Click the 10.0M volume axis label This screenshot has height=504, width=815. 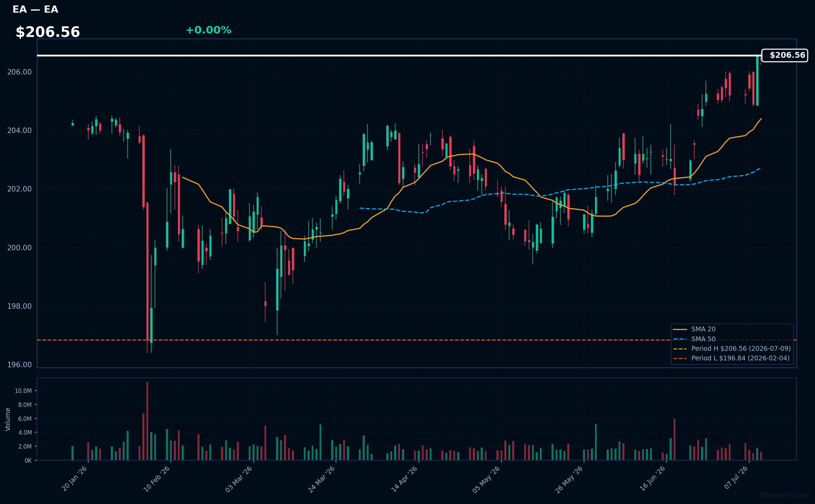[x=23, y=391]
